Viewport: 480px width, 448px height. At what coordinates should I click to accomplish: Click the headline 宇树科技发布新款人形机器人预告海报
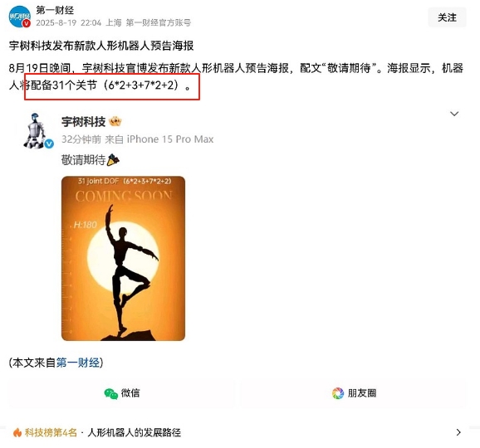[101, 46]
